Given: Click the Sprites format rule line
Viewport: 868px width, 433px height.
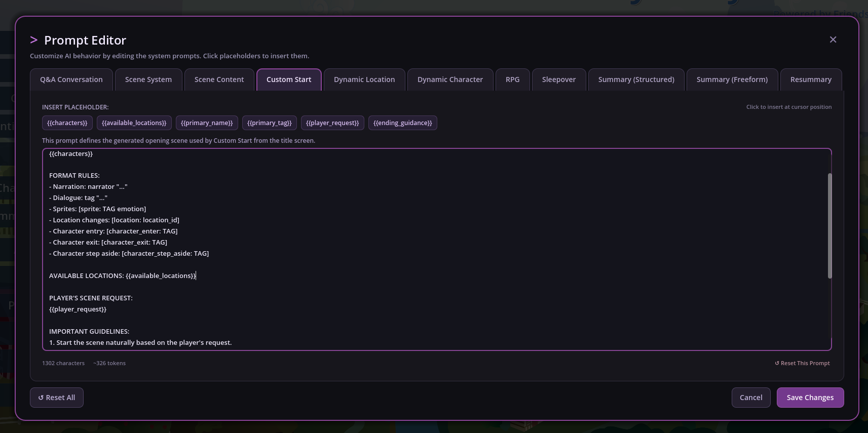Looking at the screenshot, I should (98, 209).
